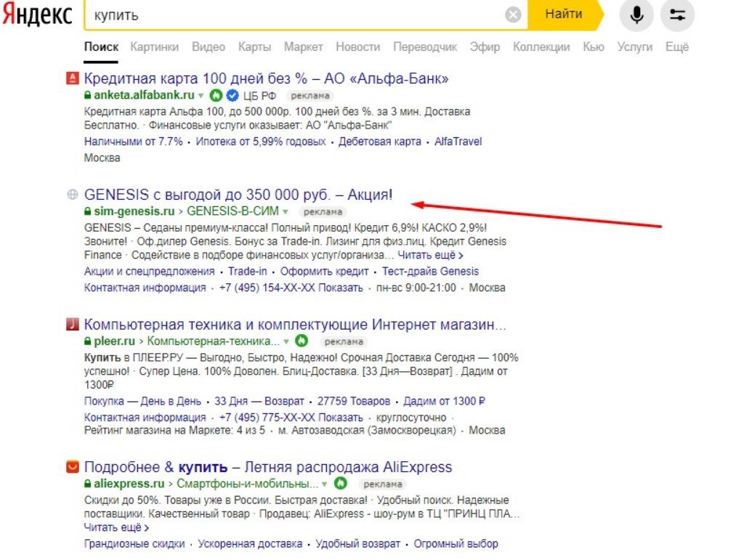
Task: Open the Yandex logo homepage link
Action: [x=37, y=13]
